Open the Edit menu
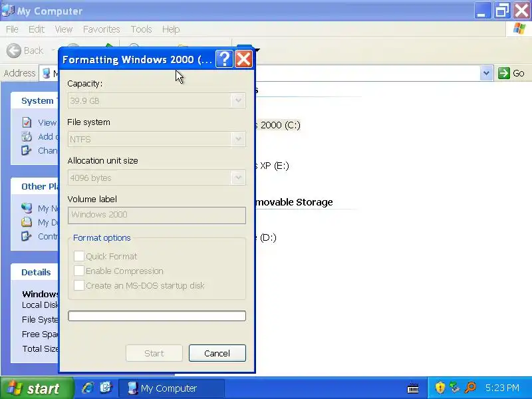The height and width of the screenshot is (399, 532). pos(37,29)
